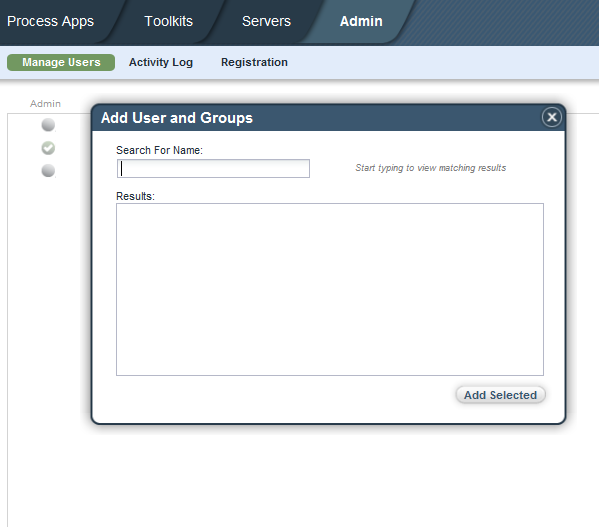The height and width of the screenshot is (527, 599).
Task: Click the Search For Name input field
Action: click(213, 168)
